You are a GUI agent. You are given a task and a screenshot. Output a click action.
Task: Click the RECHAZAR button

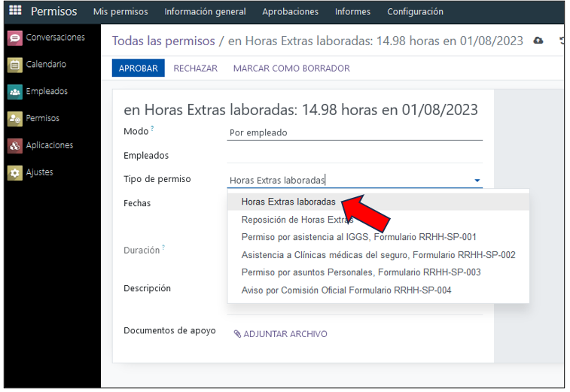coord(196,68)
